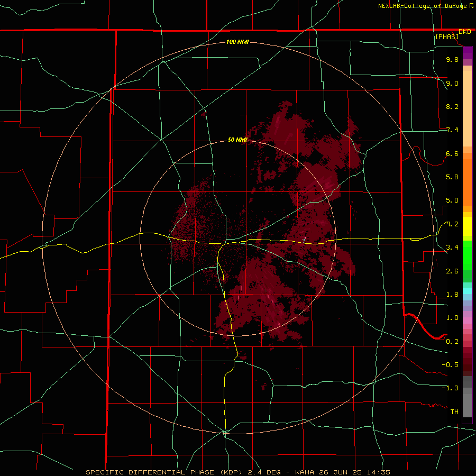Viewport: 476px width, 476px height.
Task: Click the orange band of the color bar
Action: [x=467, y=182]
